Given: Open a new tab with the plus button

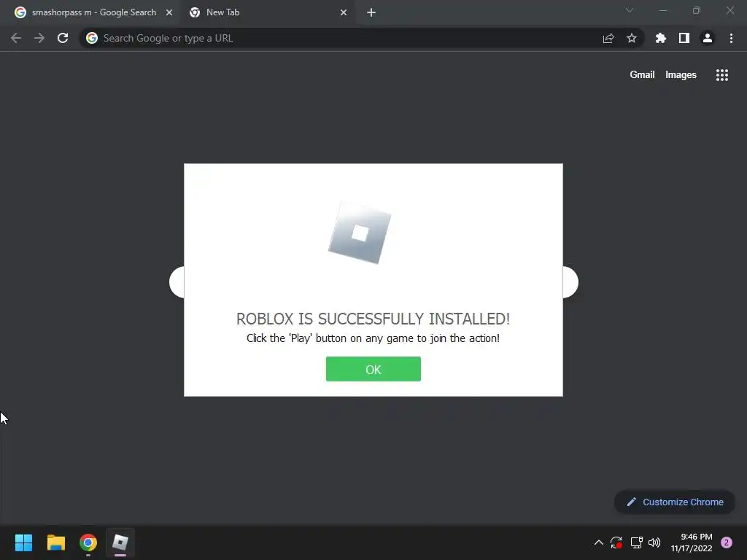Looking at the screenshot, I should 371,12.
